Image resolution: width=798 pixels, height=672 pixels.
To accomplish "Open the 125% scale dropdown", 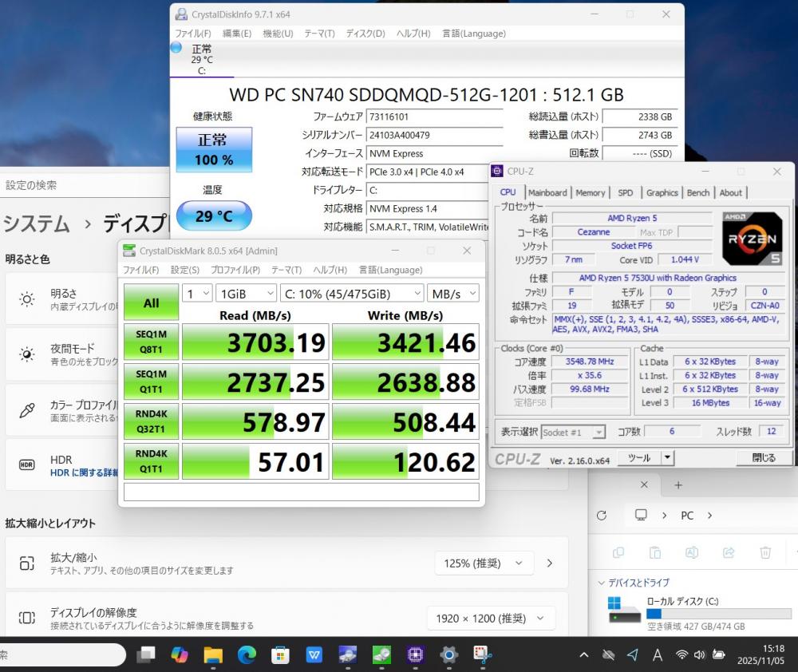I will (x=484, y=563).
